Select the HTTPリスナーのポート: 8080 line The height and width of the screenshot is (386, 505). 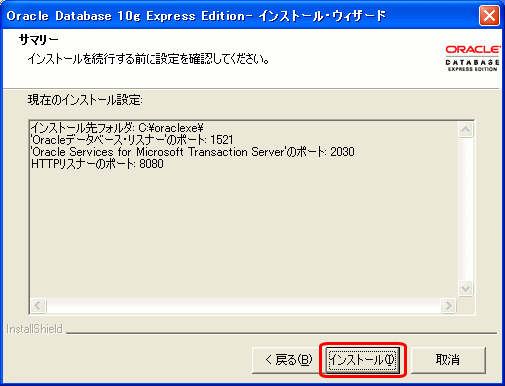pyautogui.click(x=97, y=164)
